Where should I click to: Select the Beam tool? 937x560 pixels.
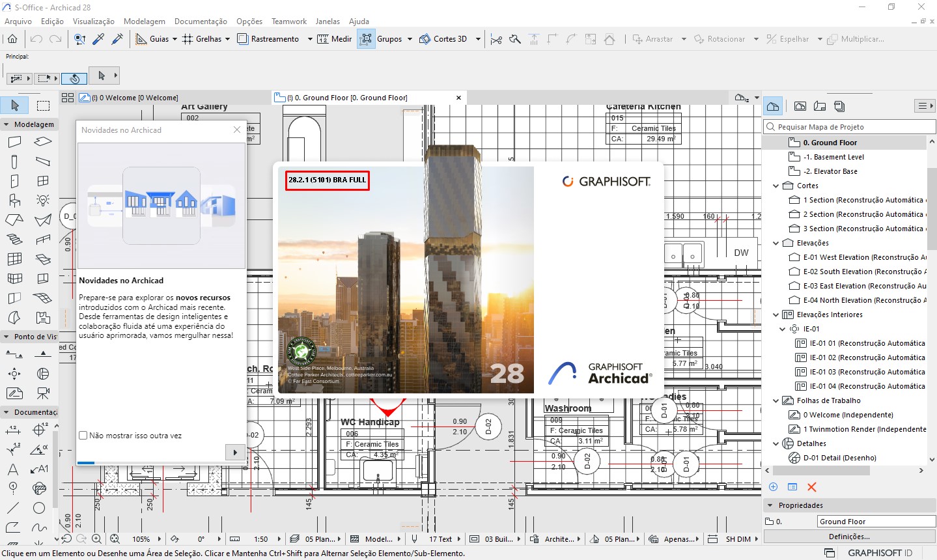tap(43, 161)
